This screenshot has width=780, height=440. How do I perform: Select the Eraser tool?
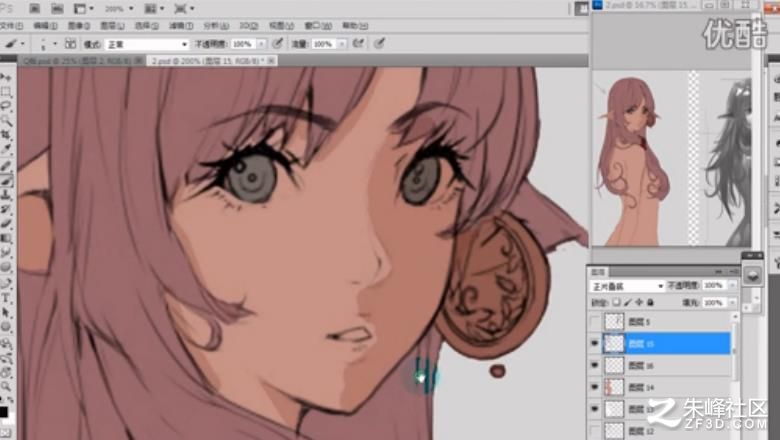(x=6, y=223)
